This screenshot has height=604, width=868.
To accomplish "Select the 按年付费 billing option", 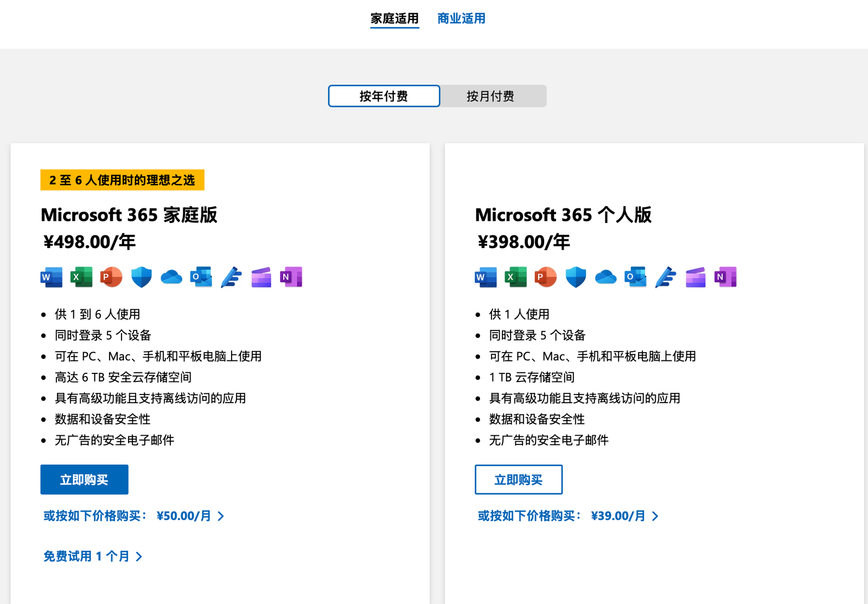I will (384, 96).
